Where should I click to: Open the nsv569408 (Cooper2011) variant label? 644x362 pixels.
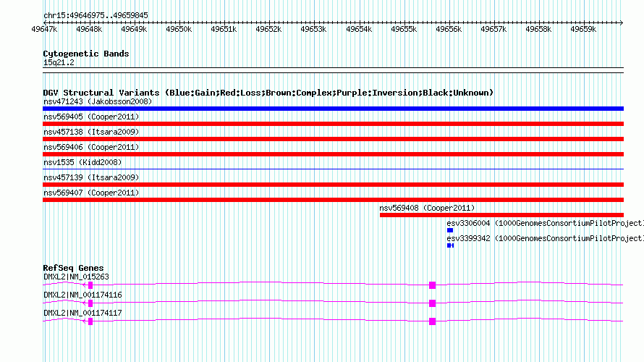tap(427, 208)
